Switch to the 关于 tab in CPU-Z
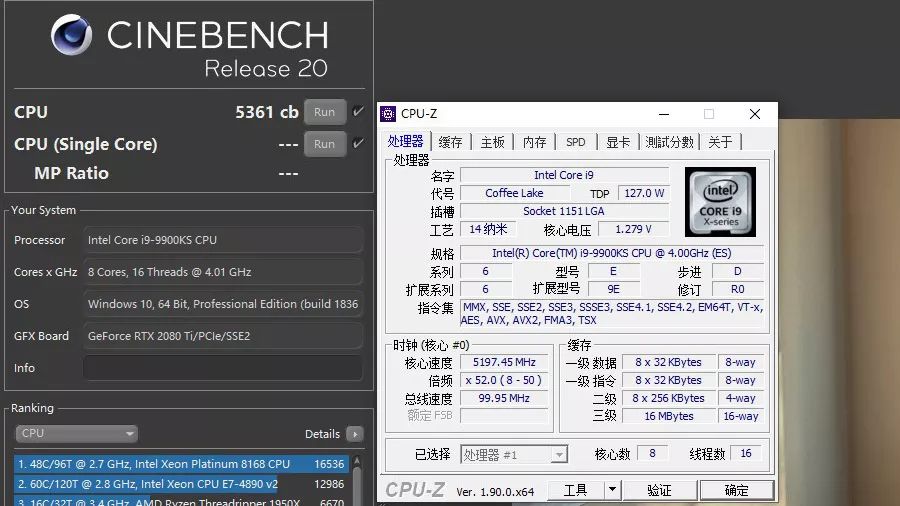 click(720, 142)
